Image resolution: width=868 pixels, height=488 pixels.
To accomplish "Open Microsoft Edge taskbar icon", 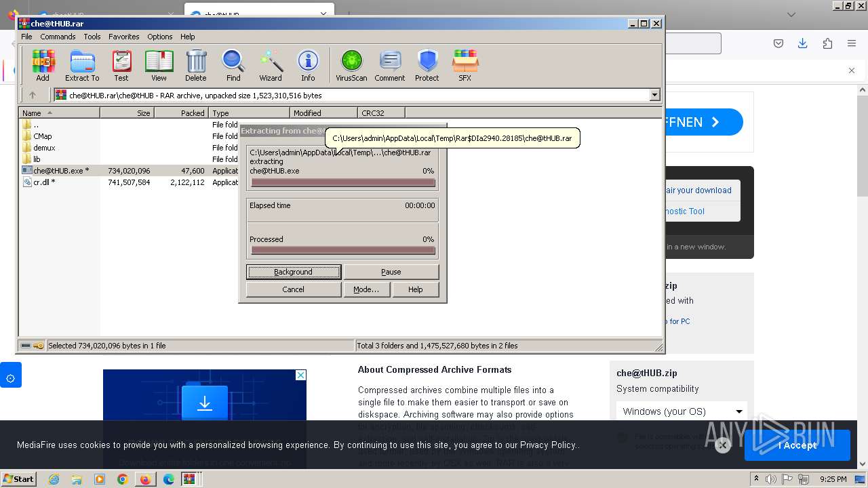I will pos(168,479).
